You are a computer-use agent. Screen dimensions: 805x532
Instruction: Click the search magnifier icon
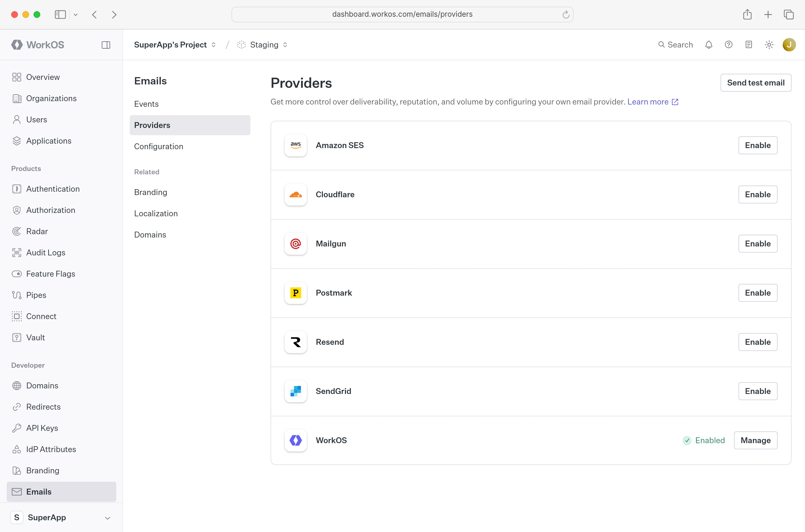point(661,45)
